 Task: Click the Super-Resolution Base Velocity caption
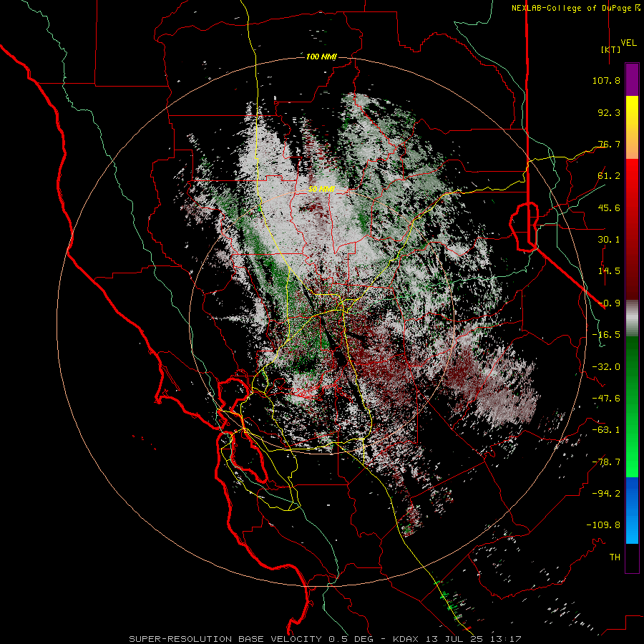pos(325,639)
